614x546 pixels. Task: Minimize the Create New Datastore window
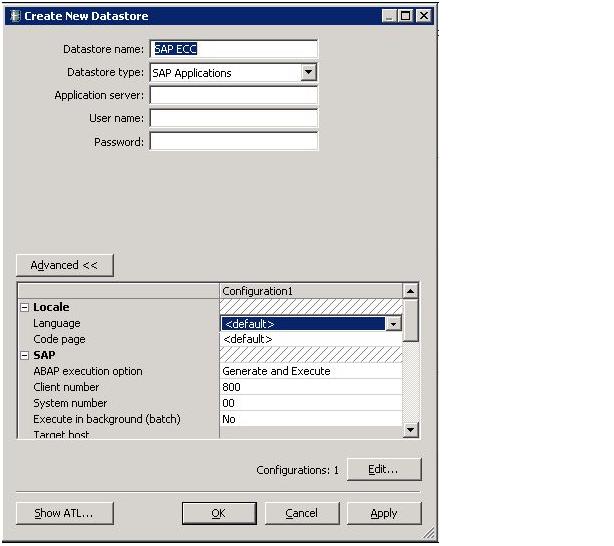389,16
